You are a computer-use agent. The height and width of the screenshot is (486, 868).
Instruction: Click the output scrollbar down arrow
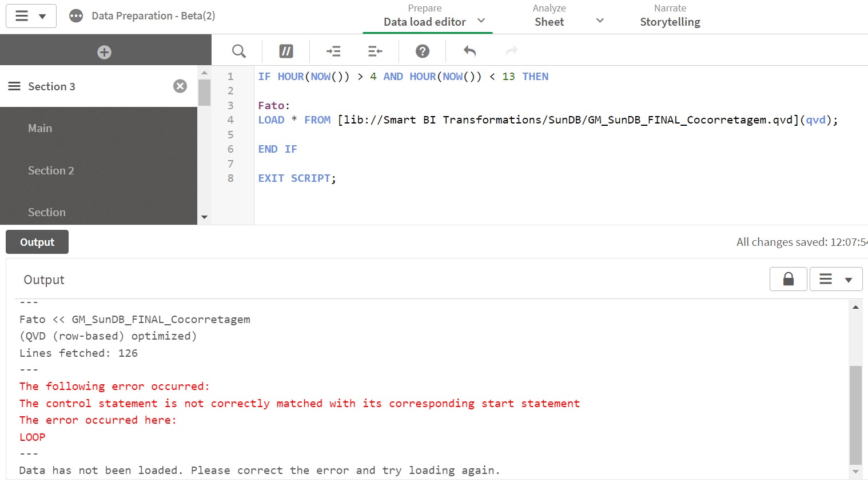point(855,472)
